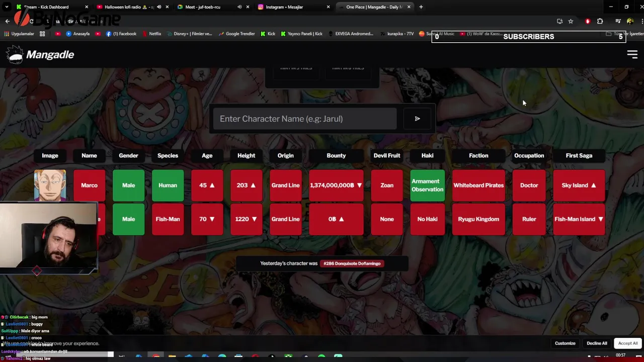This screenshot has width=644, height=362.
Task: Mute the Halloween lofi radio tab
Action: coord(159,7)
